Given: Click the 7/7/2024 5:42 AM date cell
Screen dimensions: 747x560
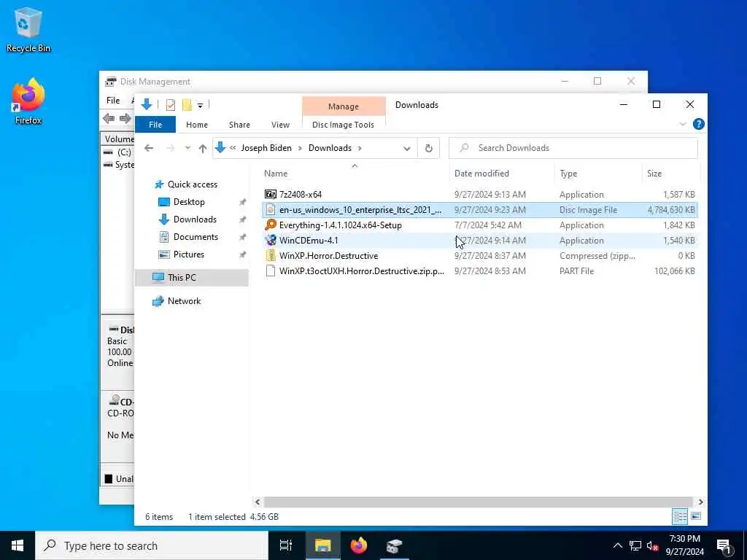Looking at the screenshot, I should point(488,225).
